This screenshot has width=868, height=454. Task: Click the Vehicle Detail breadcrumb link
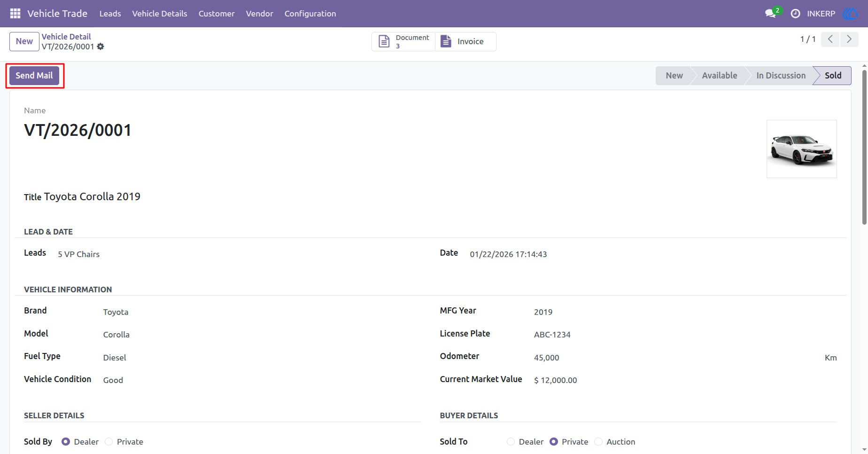66,37
